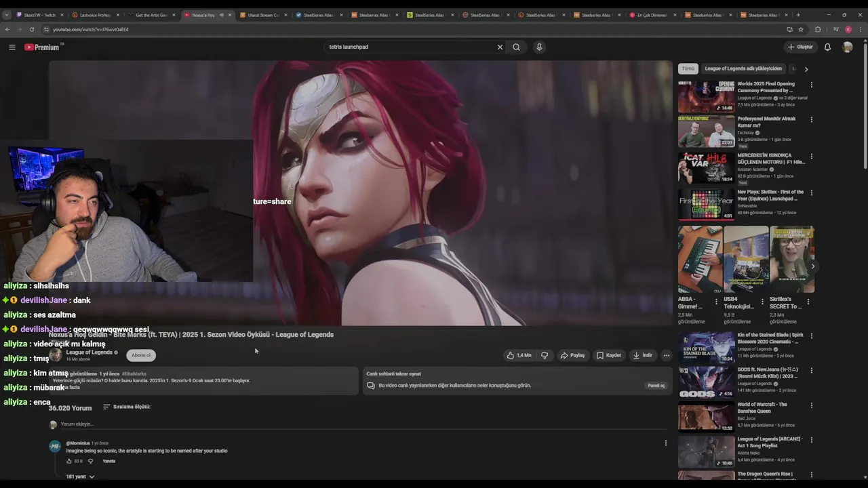Open options for the USB4 Teknolojisi short
The width and height of the screenshot is (868, 488).
762,302
